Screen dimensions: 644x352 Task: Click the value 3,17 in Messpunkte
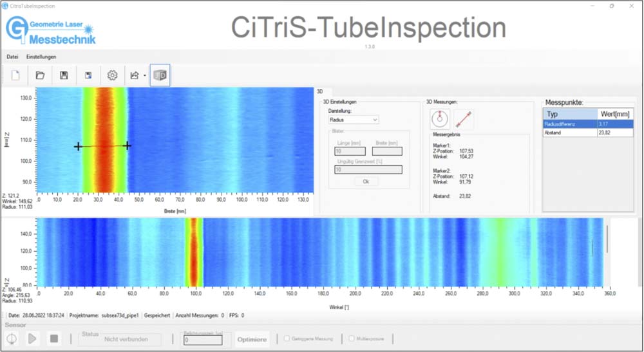coord(603,124)
